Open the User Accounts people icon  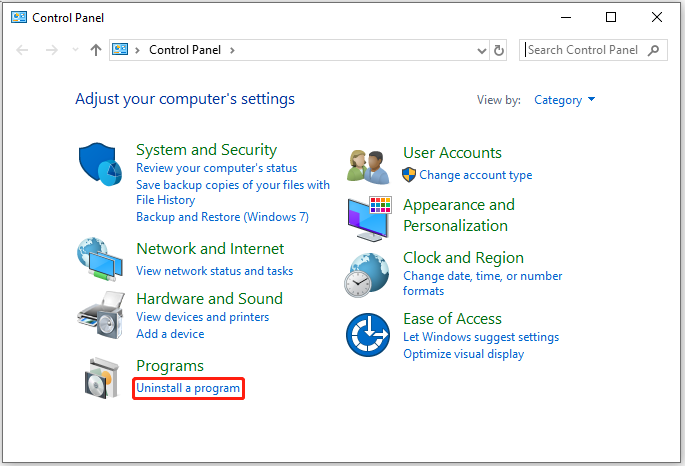368,167
